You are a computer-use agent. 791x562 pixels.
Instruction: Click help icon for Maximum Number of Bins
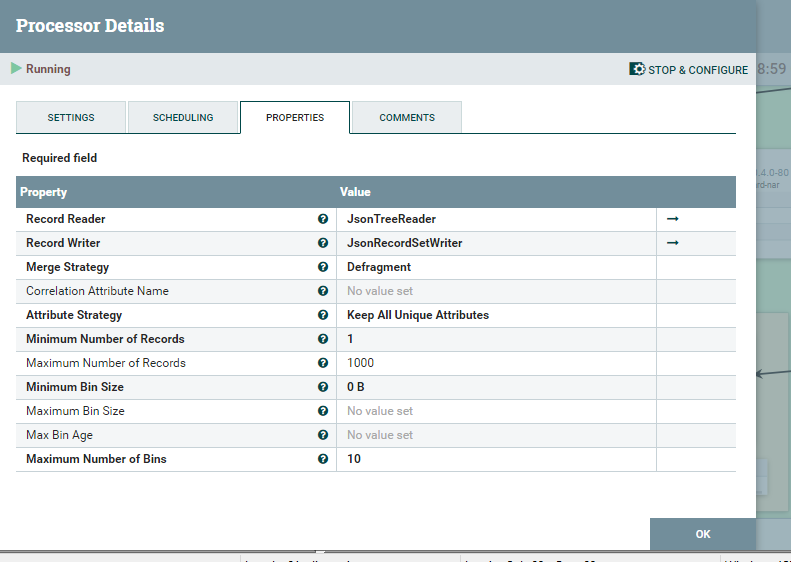click(323, 459)
